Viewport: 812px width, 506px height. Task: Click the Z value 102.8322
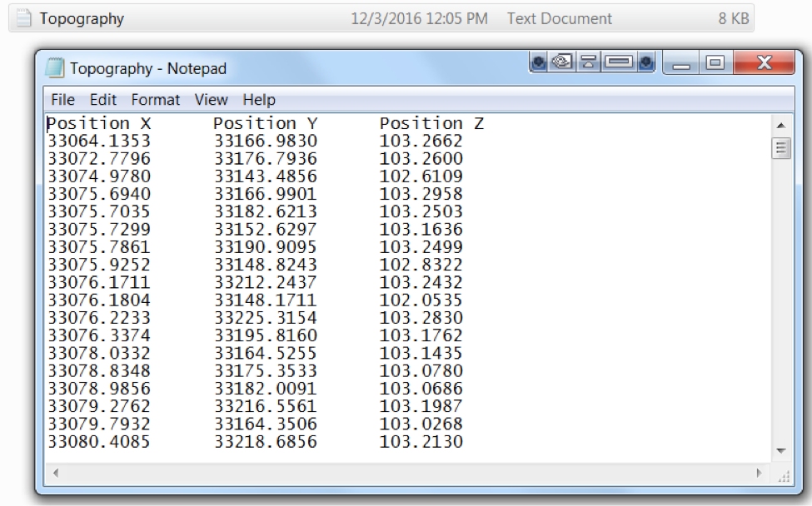click(421, 265)
